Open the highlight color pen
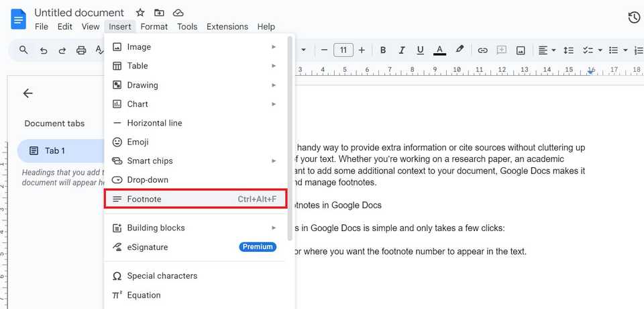The height and width of the screenshot is (309, 644). click(x=460, y=50)
